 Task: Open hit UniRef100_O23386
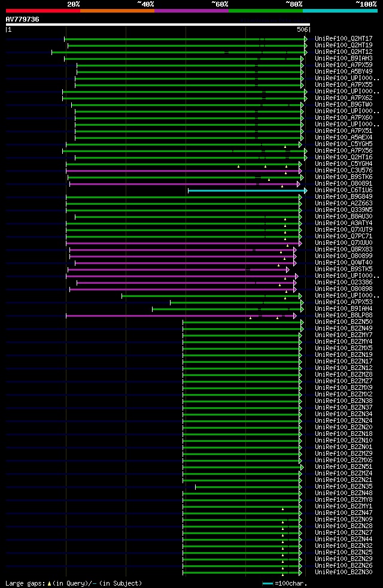[344, 283]
